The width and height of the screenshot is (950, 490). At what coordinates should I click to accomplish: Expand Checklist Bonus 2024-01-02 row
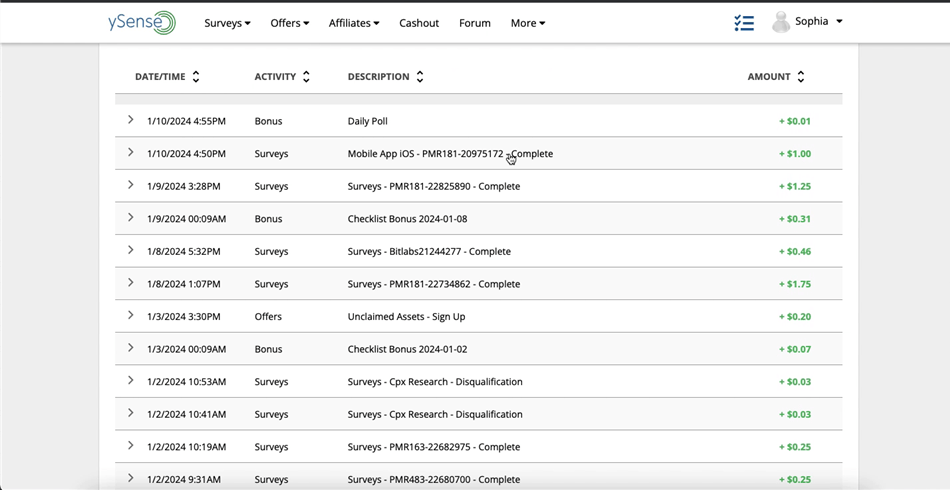[130, 348]
